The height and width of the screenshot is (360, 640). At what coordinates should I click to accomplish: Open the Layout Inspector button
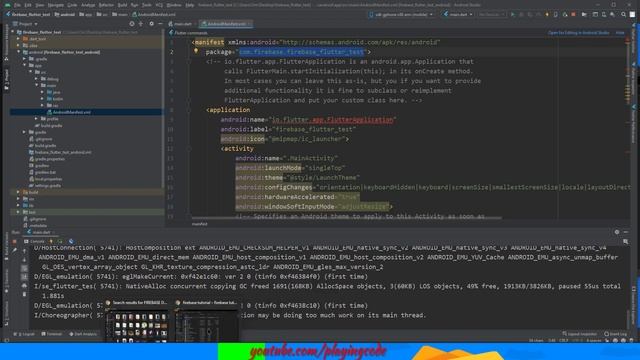579,334
